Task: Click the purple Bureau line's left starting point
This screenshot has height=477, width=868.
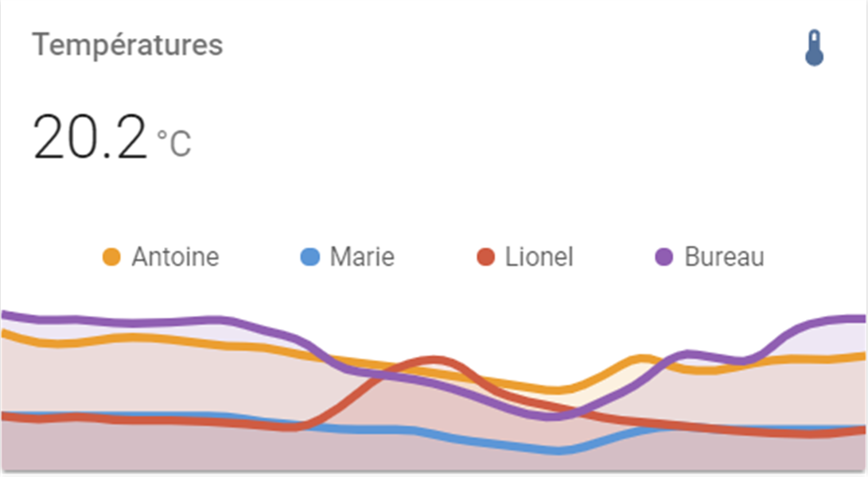Action: pyautogui.click(x=5, y=315)
